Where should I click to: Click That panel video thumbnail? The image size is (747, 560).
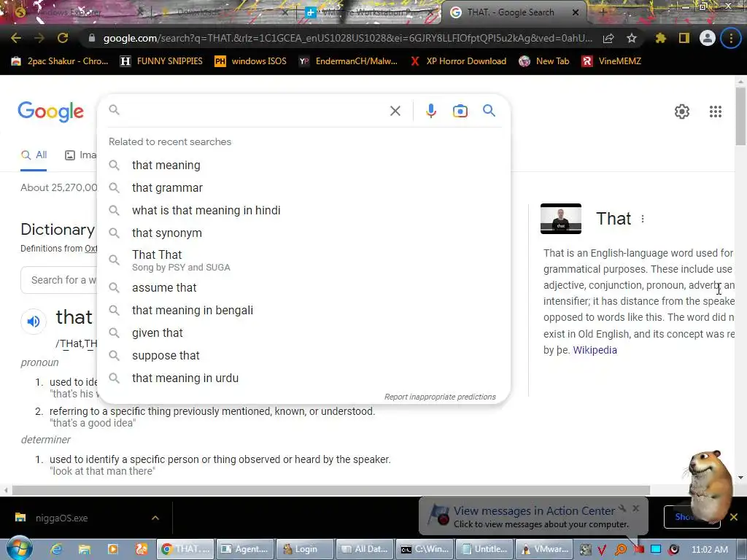coord(561,219)
